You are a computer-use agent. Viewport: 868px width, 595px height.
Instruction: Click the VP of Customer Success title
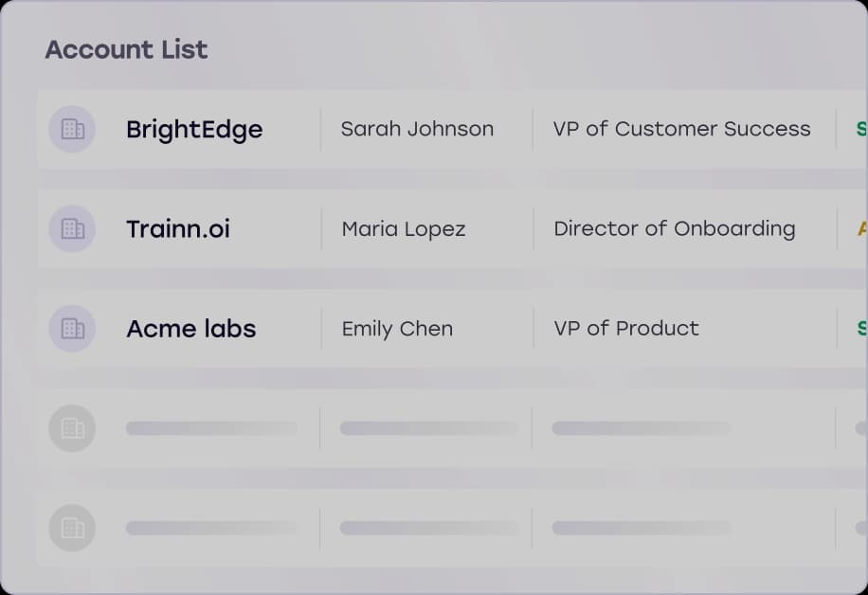pos(681,129)
